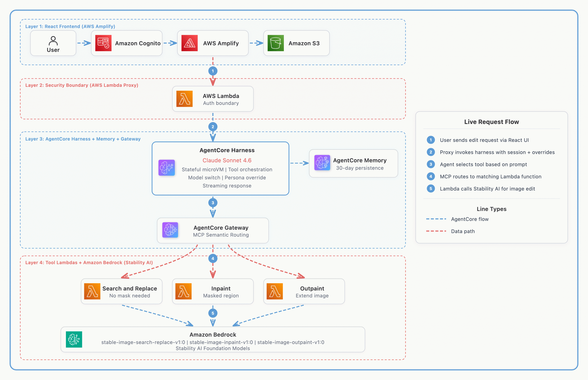The width and height of the screenshot is (588, 380).
Task: Click the Outpaint Lambda icon
Action: [x=275, y=291]
